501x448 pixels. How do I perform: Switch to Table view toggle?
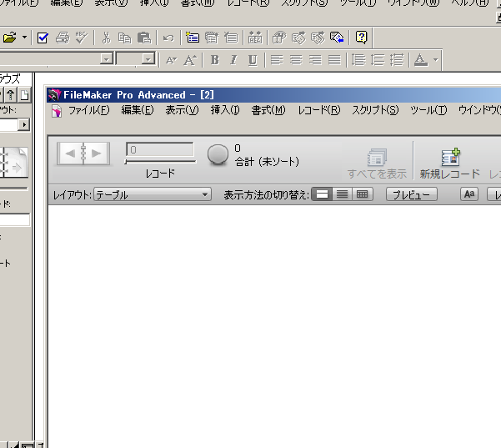[362, 194]
